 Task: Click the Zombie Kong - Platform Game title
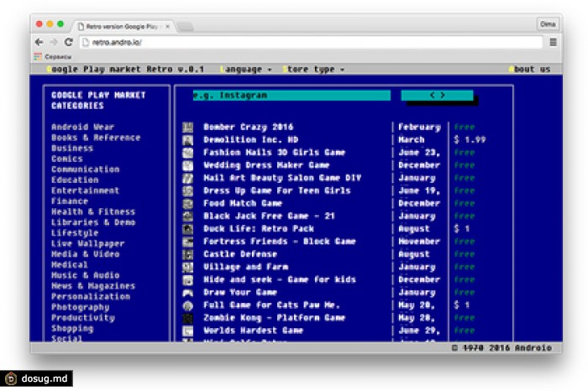pos(274,318)
